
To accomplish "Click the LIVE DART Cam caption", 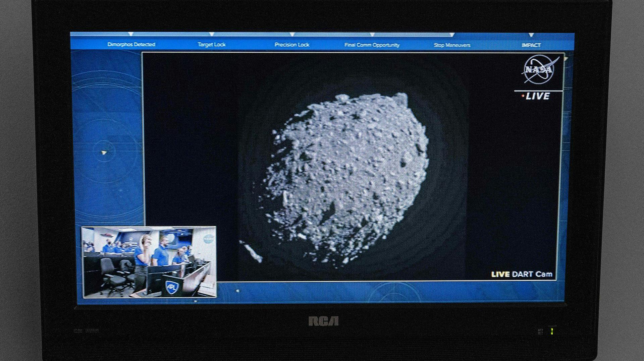I will [x=522, y=274].
